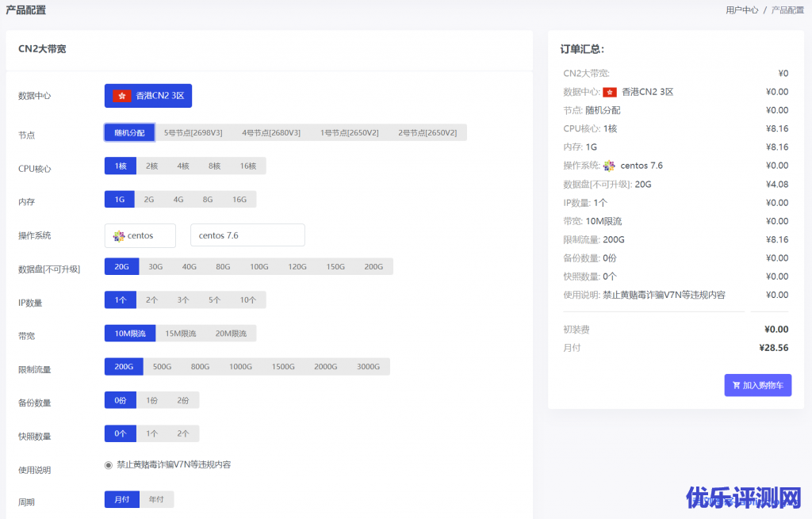Select 8G memory option
The image size is (812, 519).
[208, 200]
